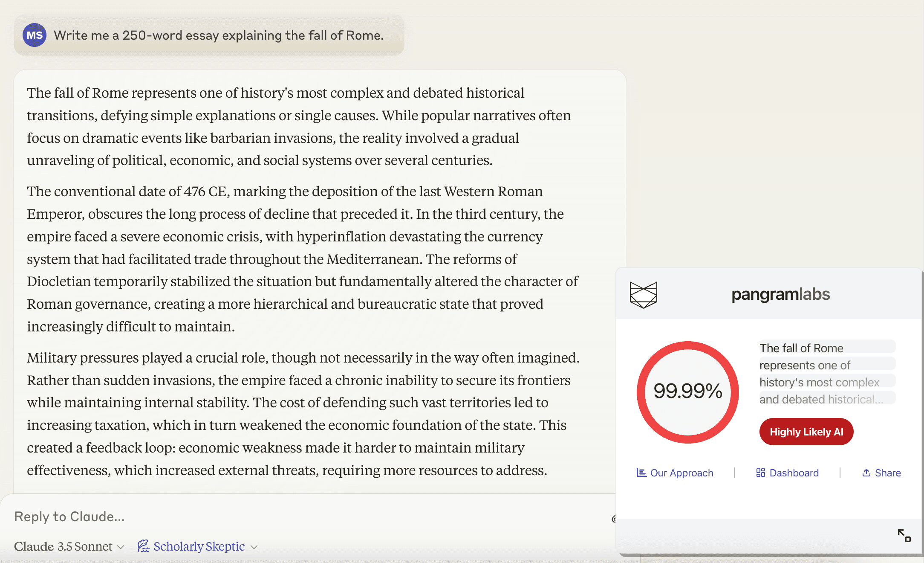The width and height of the screenshot is (924, 563).
Task: Click the user prompt about fall of Rome
Action: tap(218, 35)
